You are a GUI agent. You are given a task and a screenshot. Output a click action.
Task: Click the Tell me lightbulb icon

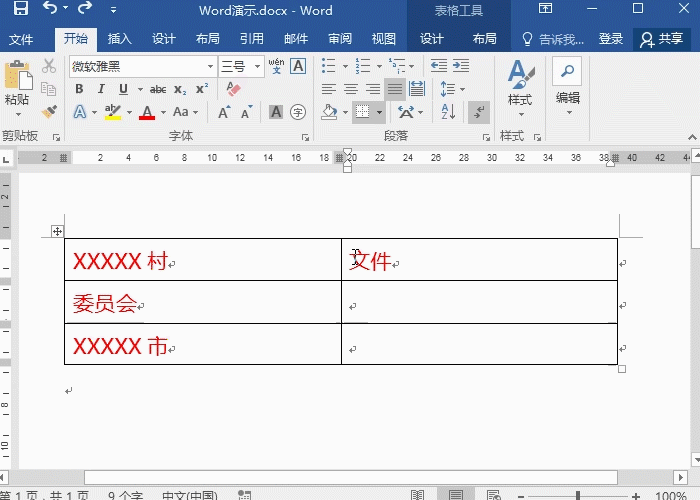527,39
